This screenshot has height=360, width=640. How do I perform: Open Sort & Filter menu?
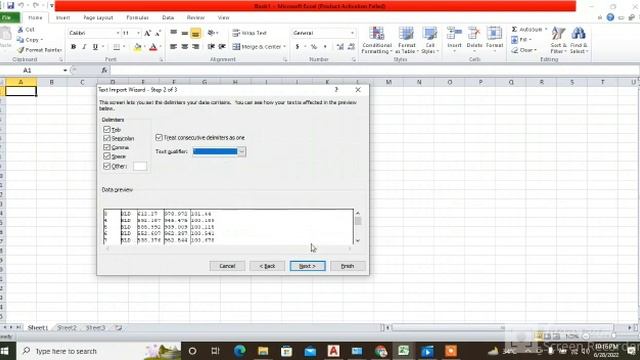[558, 40]
